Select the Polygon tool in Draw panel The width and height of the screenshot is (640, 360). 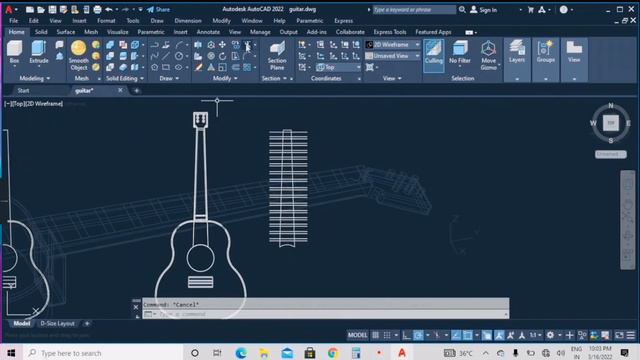155,67
